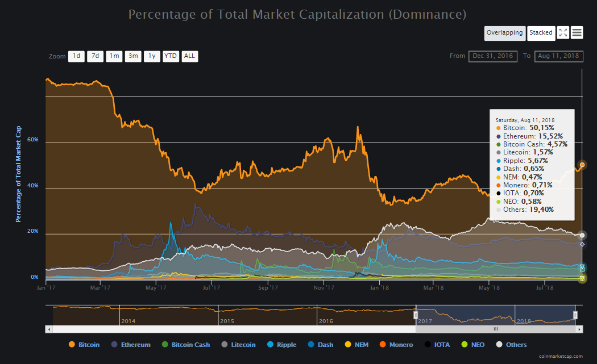This screenshot has height=364, width=597.
Task: Open the chart hamburger export menu
Action: tap(577, 33)
